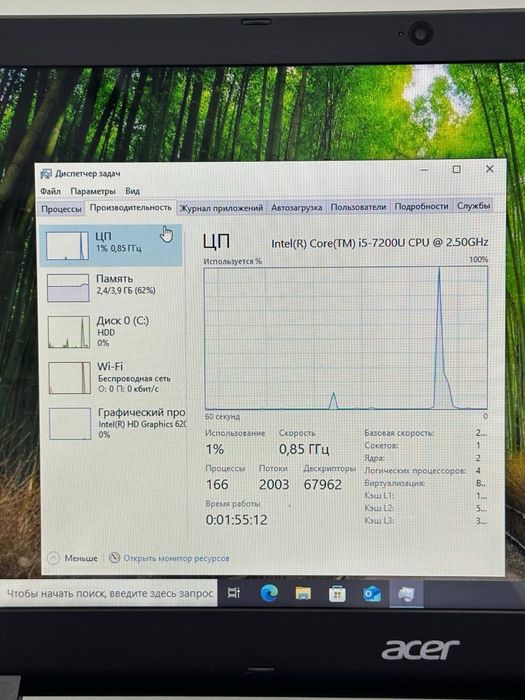Image resolution: width=525 pixels, height=700 pixels.
Task: Switch to the Процессы tab
Action: pos(62,209)
